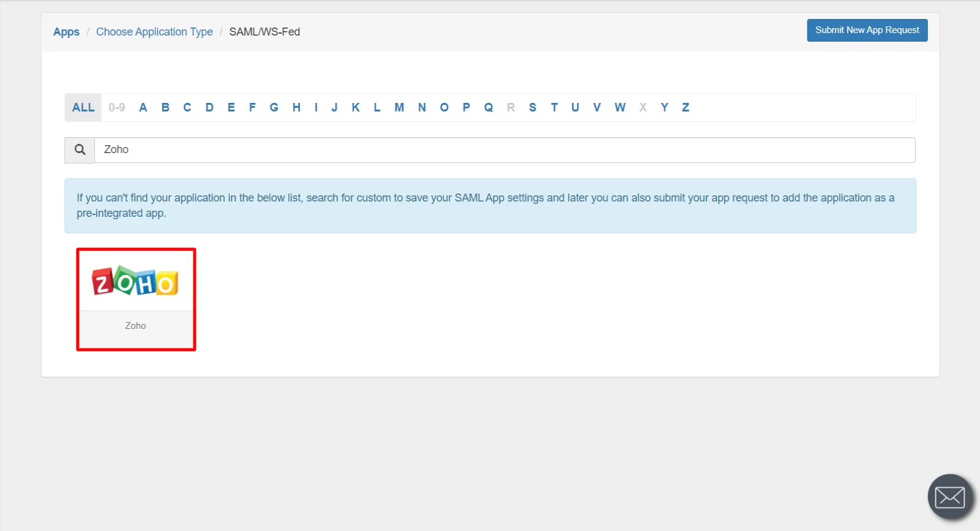Show apps starting with S
This screenshot has width=980, height=531.
[x=533, y=108]
